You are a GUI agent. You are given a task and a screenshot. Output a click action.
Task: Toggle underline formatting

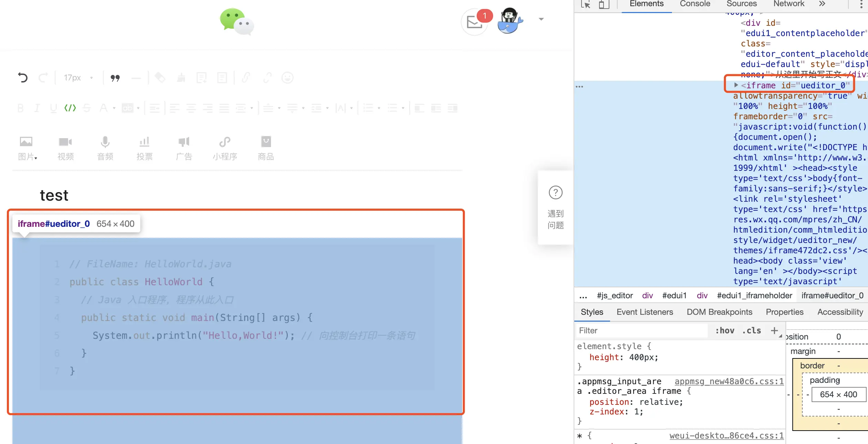[x=53, y=108]
